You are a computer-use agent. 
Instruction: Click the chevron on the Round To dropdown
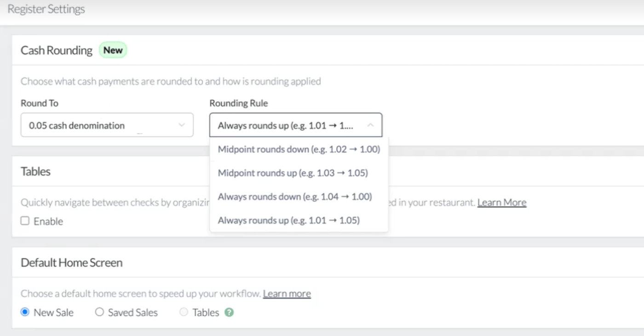pyautogui.click(x=181, y=125)
